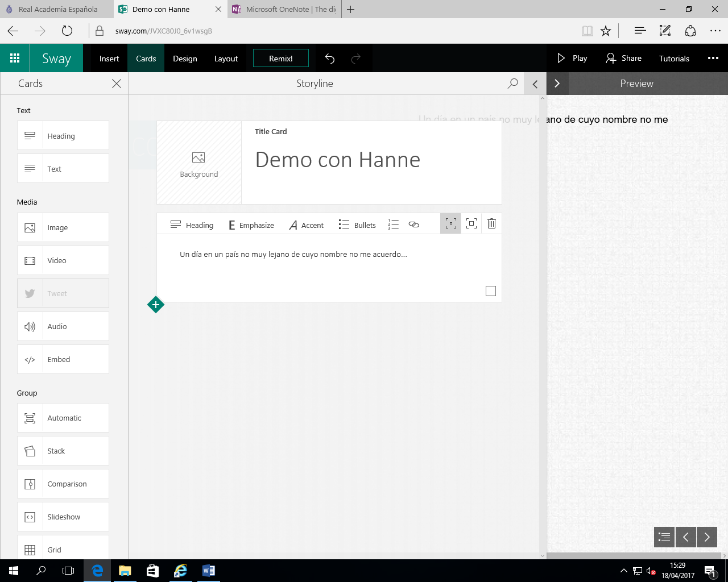
Task: Click the insert link icon
Action: pos(413,225)
